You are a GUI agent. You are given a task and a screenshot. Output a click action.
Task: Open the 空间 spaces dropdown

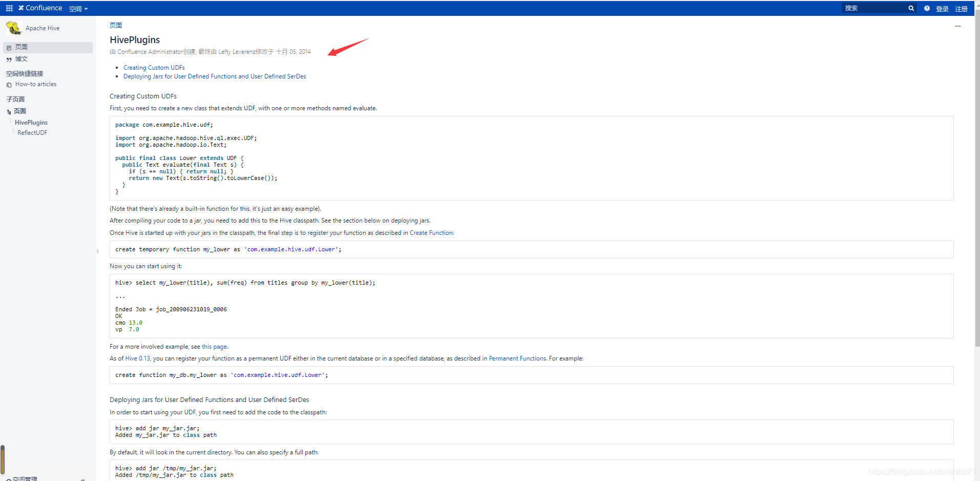click(78, 9)
